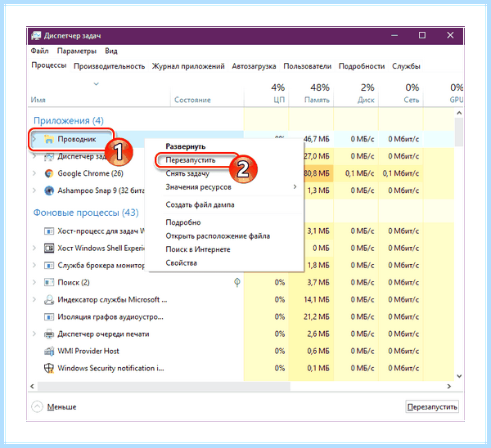Image resolution: width=491 pixels, height=448 pixels.
Task: Click the Индексатор службы Microsoft icon
Action: 49,300
